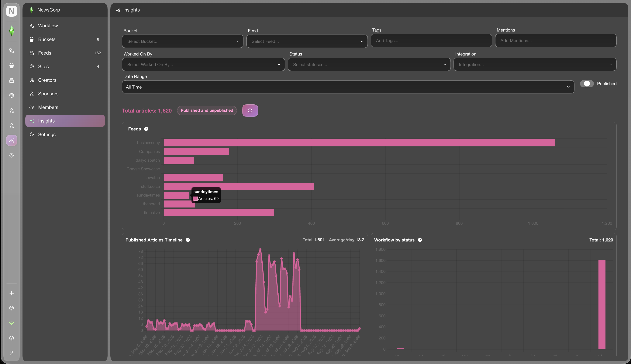This screenshot has height=364, width=631.
Task: Focus the Add Mentions input field
Action: [556, 41]
